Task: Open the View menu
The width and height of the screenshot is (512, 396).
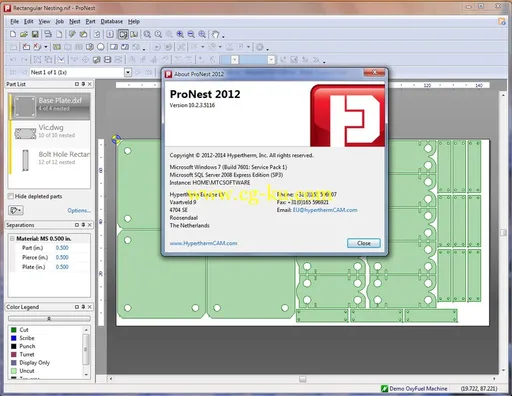Action: click(x=44, y=22)
